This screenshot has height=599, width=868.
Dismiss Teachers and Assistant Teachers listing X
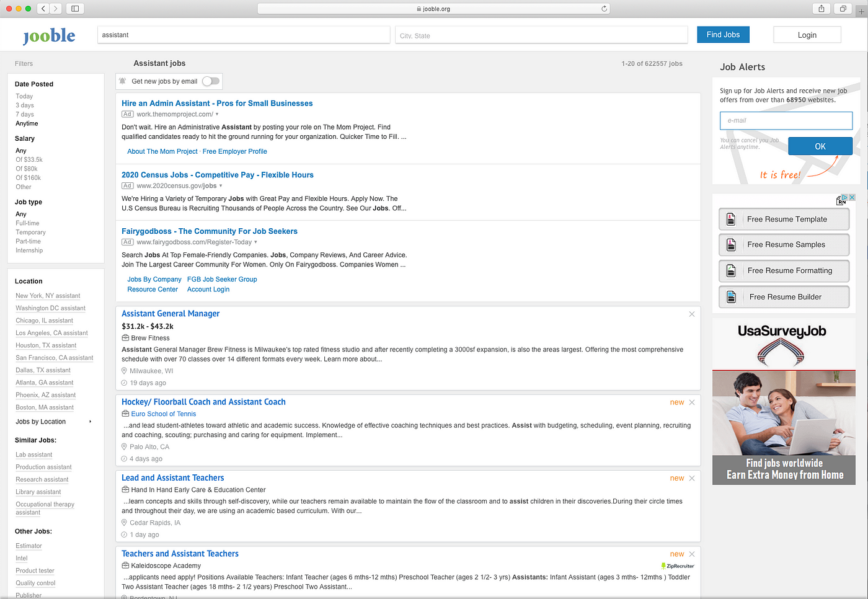692,554
